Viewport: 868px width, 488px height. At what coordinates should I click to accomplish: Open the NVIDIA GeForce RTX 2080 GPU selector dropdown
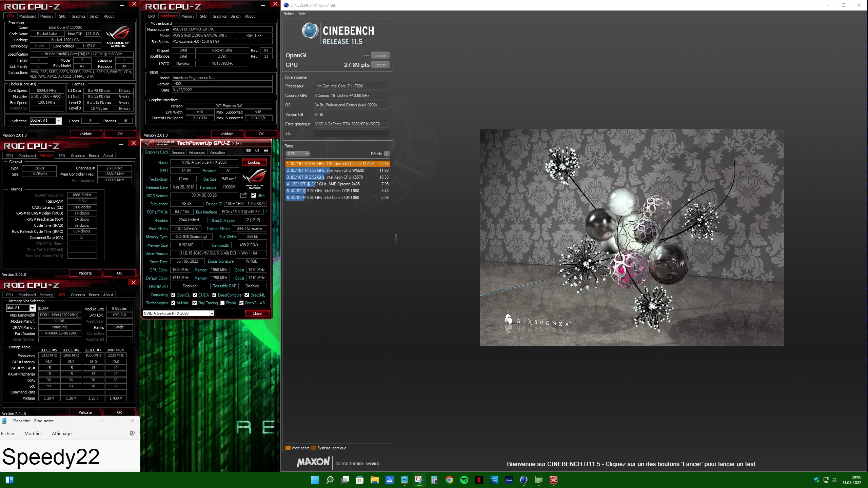coord(179,313)
